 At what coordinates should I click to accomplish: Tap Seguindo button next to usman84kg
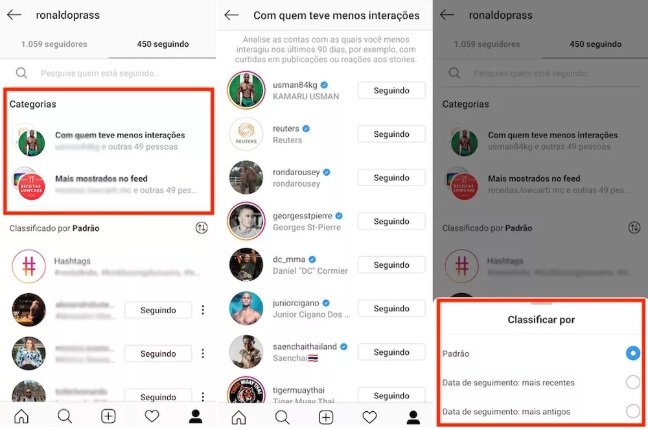pyautogui.click(x=391, y=91)
